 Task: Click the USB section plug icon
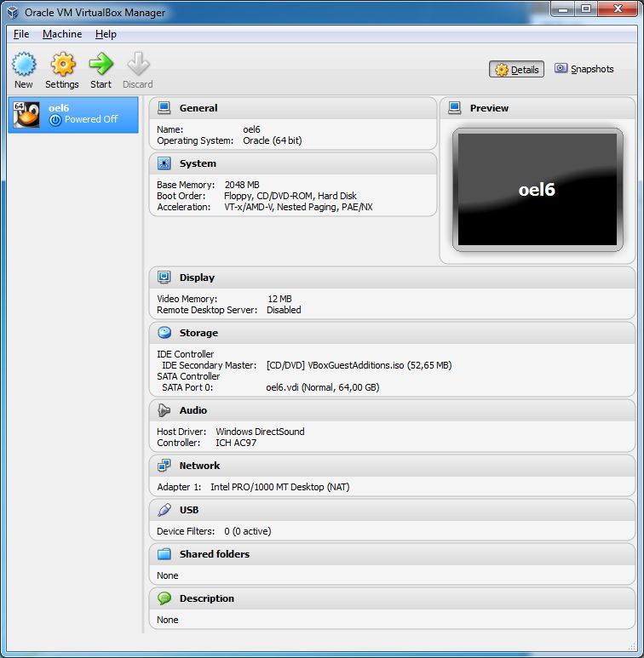(x=164, y=510)
